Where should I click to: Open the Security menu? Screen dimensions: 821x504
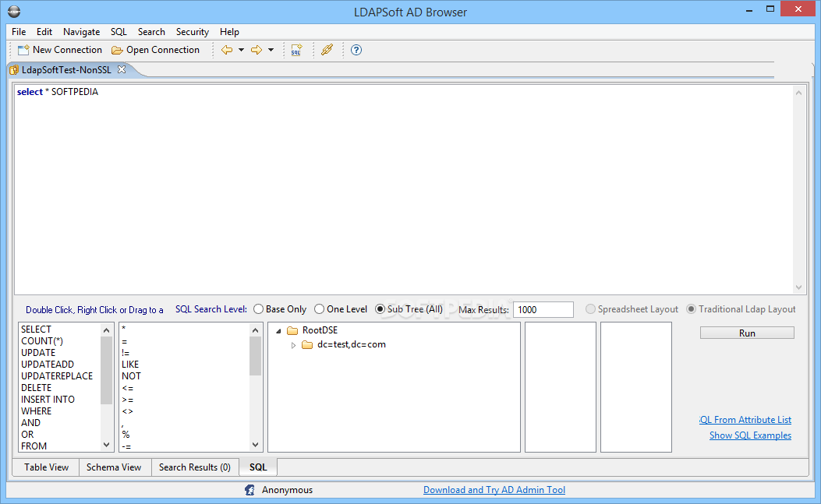coord(192,32)
